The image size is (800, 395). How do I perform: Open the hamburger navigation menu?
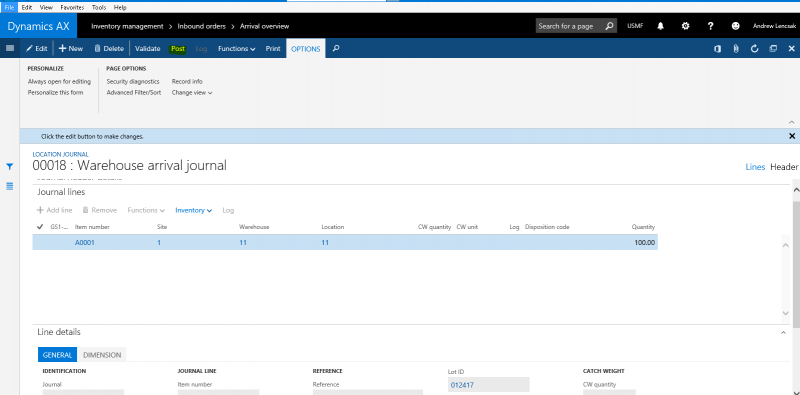9,48
